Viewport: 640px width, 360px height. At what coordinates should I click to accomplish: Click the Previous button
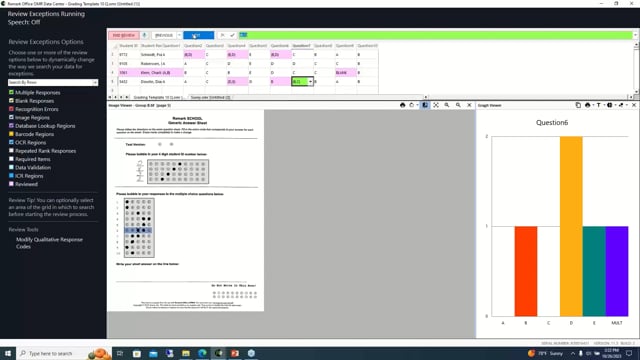pyautogui.click(x=164, y=35)
